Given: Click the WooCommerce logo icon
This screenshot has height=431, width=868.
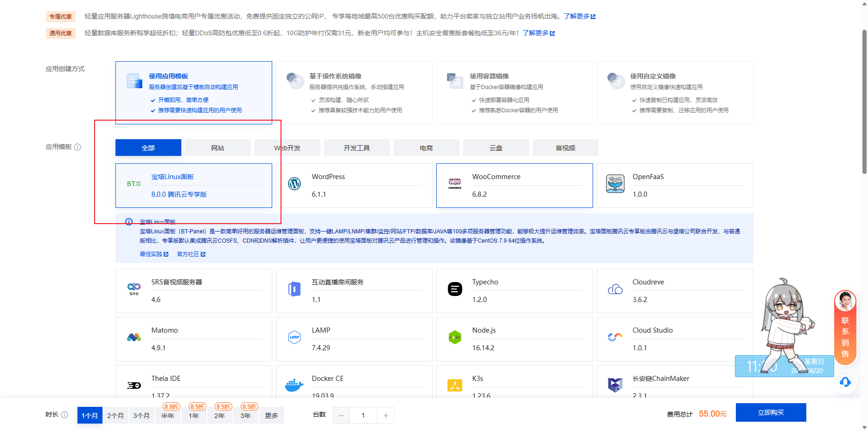Looking at the screenshot, I should coord(455,183).
